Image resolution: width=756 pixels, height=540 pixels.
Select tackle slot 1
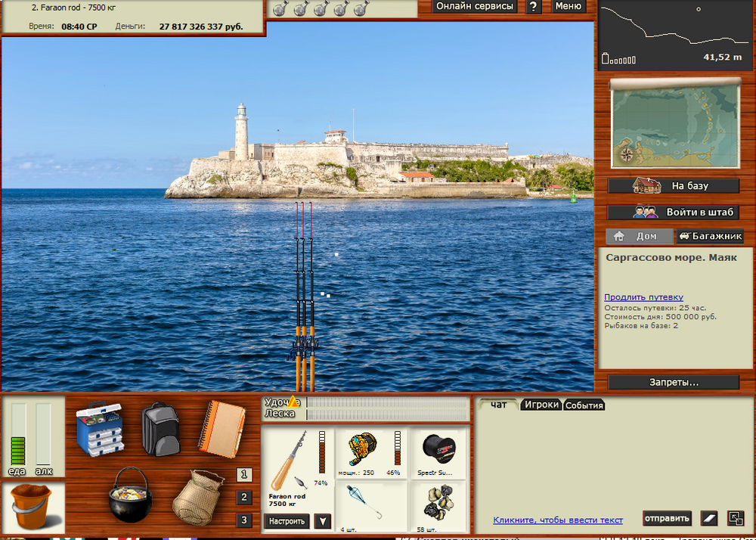click(x=244, y=475)
